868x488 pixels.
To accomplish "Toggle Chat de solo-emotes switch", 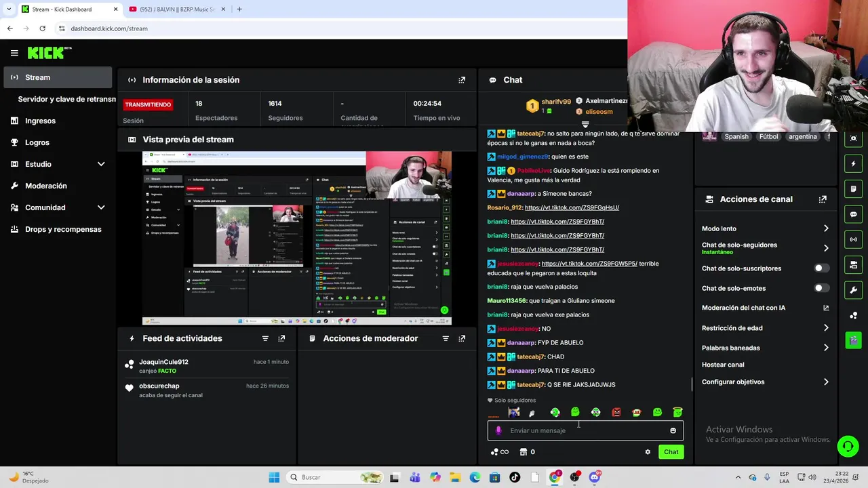I will pyautogui.click(x=821, y=288).
